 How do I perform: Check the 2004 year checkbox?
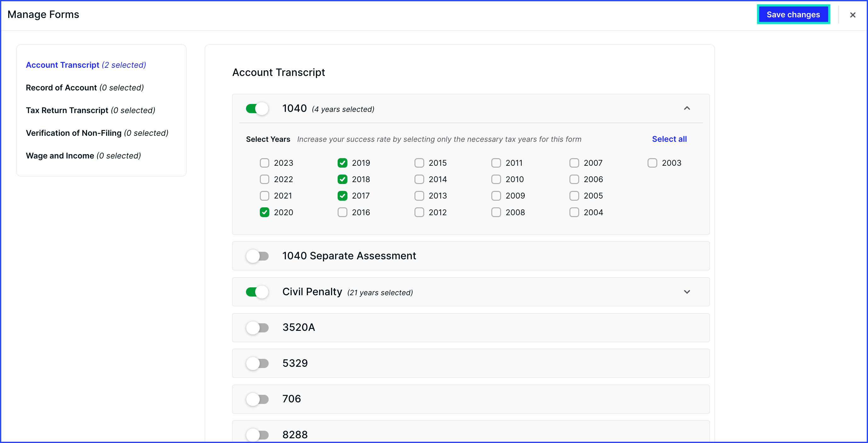coord(574,212)
